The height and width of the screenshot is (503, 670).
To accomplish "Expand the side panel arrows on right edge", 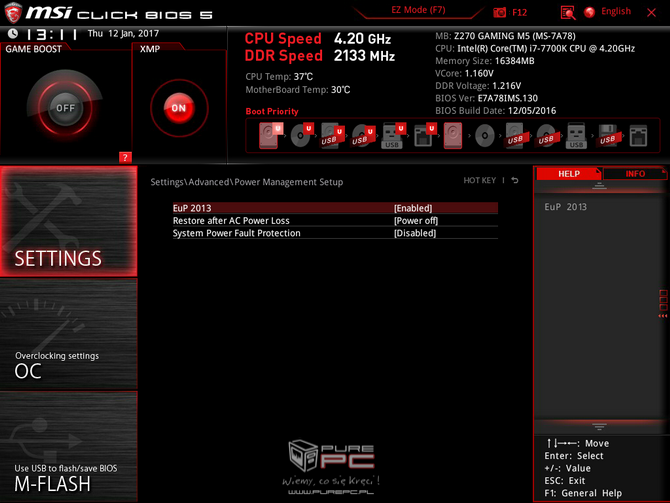I will coord(663,303).
